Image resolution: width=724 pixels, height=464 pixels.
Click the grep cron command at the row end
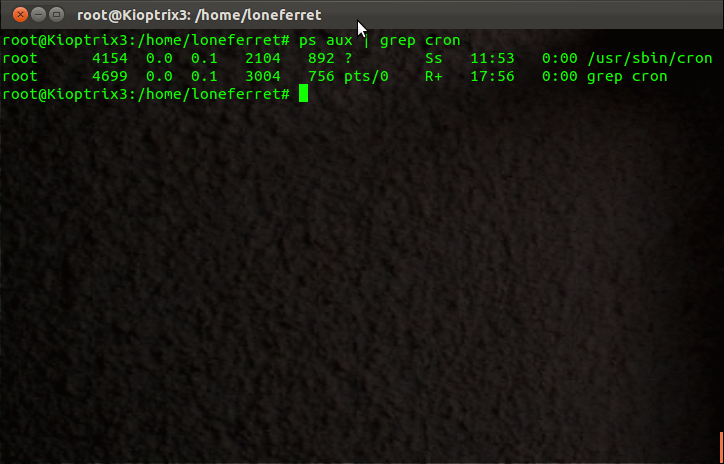(627, 77)
